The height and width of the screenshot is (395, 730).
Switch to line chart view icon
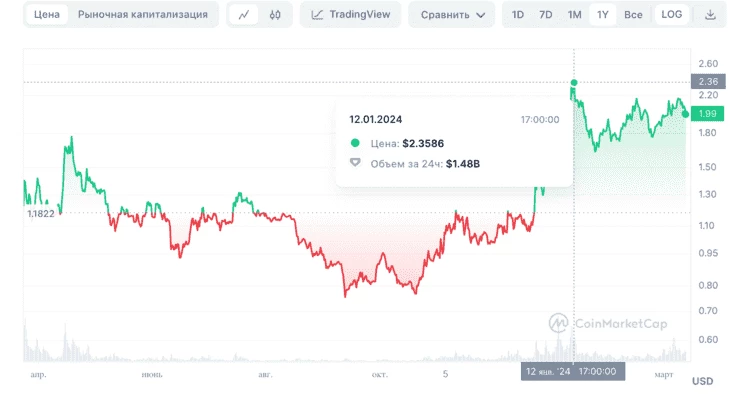[x=243, y=15]
